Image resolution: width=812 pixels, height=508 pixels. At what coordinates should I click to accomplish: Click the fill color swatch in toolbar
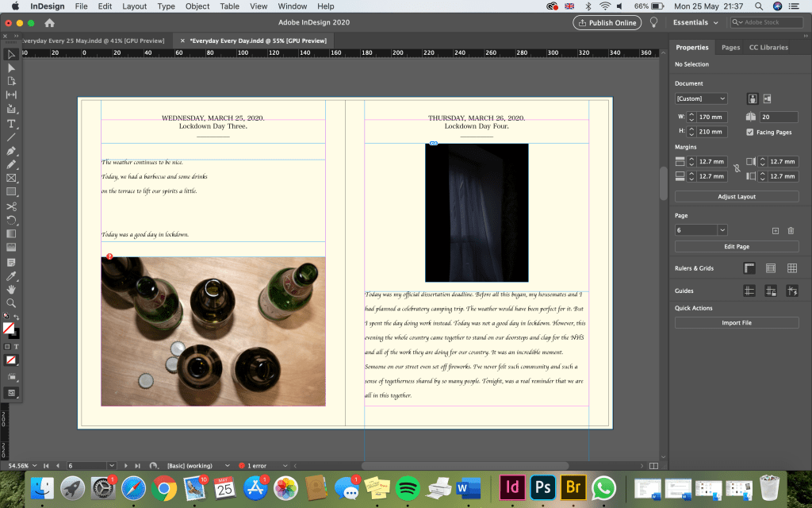[9, 328]
